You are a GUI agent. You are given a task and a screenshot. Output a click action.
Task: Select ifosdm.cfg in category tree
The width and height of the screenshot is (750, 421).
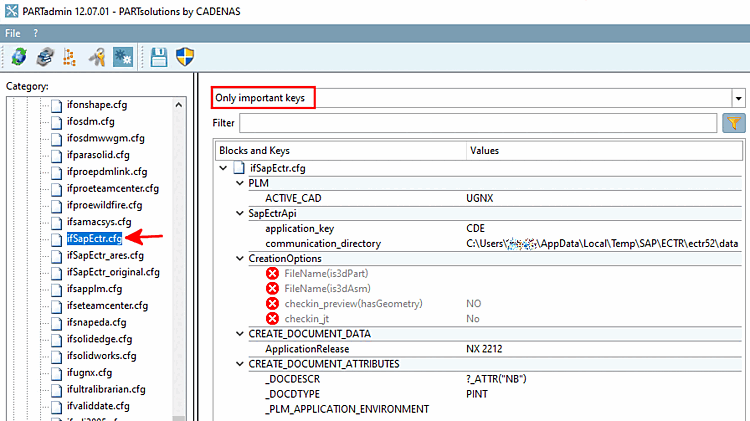pos(90,122)
